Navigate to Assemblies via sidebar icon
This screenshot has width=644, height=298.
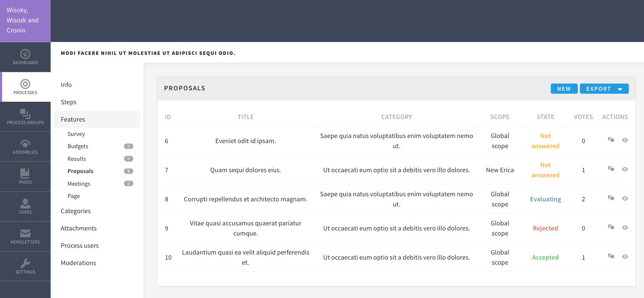pos(25,146)
